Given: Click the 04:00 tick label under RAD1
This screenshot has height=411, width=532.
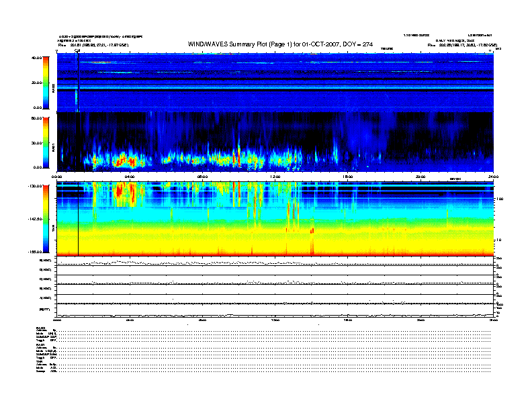Looking at the screenshot, I should pyautogui.click(x=130, y=177).
